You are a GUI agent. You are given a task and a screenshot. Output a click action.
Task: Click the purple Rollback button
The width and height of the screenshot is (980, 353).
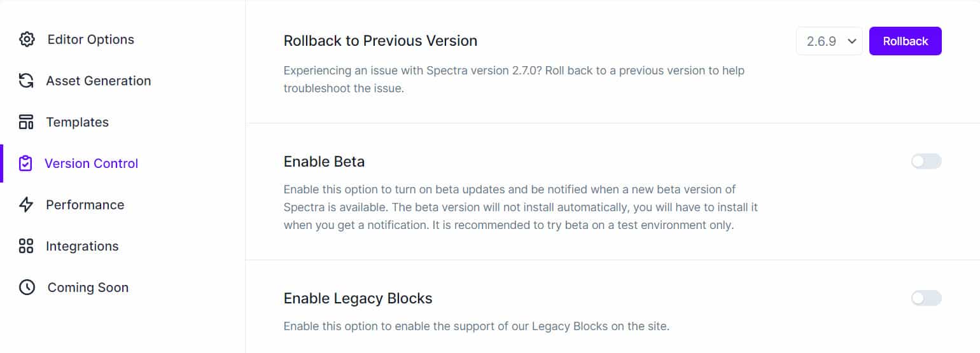point(906,41)
